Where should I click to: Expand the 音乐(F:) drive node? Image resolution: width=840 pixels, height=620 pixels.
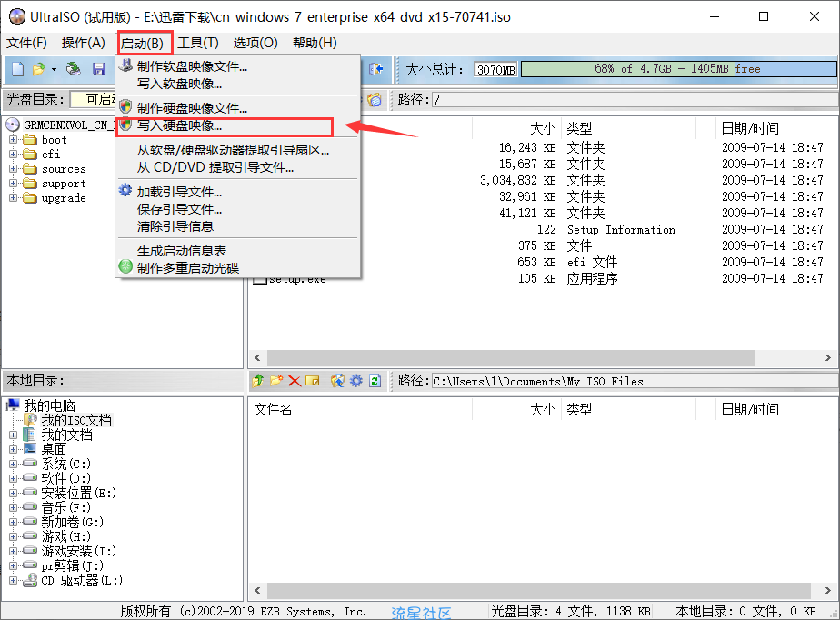point(13,507)
